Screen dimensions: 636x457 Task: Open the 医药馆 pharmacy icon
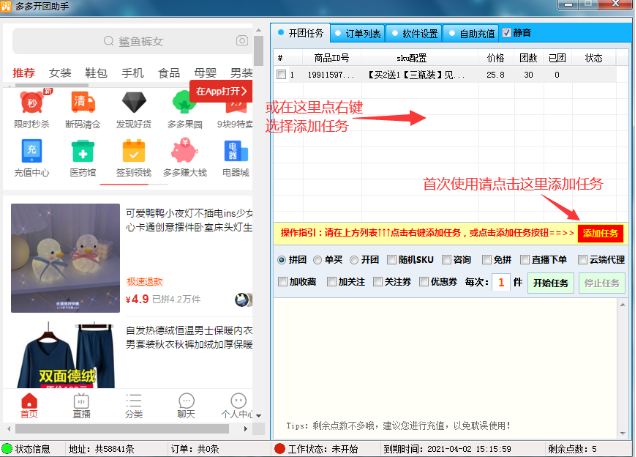pos(83,151)
